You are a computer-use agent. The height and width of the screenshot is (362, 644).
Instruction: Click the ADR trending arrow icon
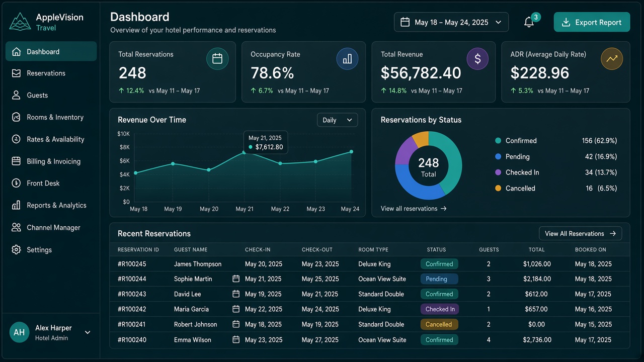click(x=612, y=59)
